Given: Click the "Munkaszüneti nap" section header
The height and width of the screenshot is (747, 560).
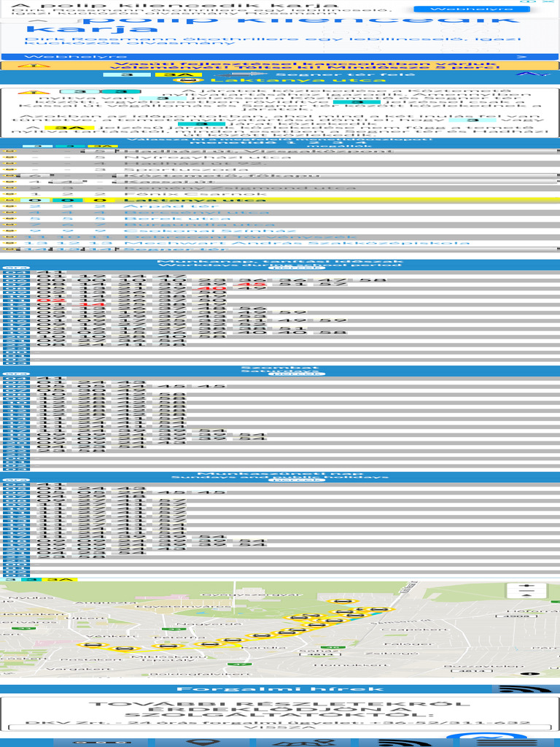Looking at the screenshot, I should coord(280,473).
